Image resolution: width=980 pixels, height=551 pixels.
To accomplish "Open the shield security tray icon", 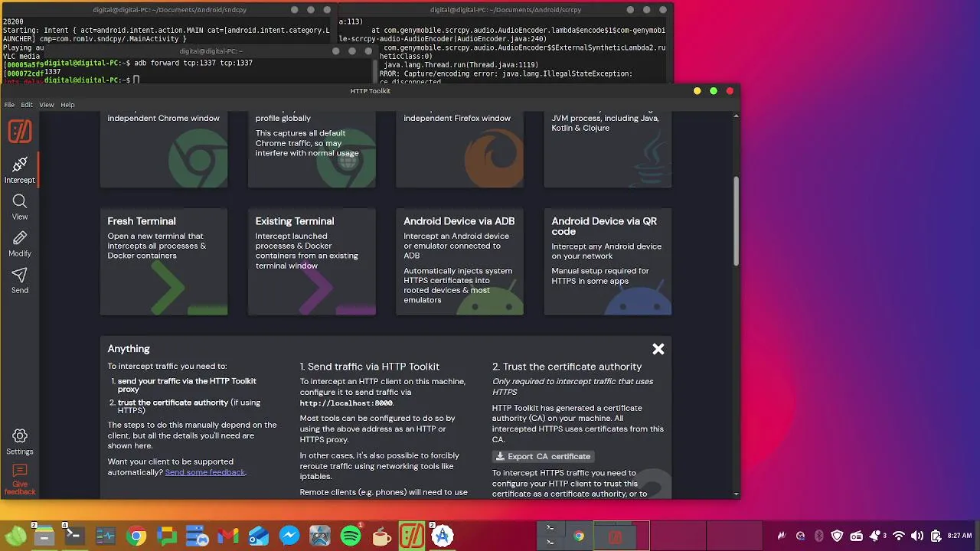I will (838, 536).
